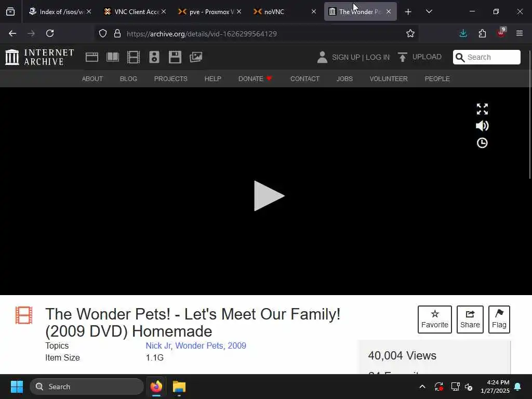Click the browser URL address bar

point(258,34)
